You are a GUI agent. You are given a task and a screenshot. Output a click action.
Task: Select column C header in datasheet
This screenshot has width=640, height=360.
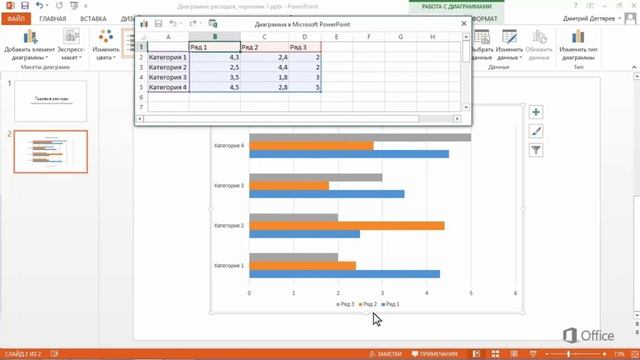tap(264, 37)
